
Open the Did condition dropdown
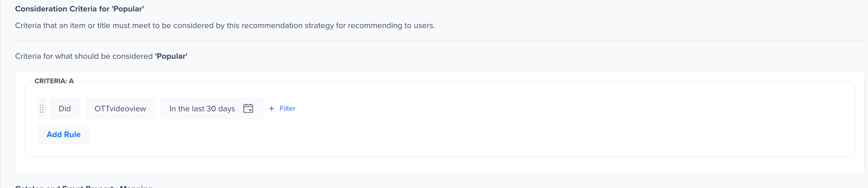tap(65, 109)
